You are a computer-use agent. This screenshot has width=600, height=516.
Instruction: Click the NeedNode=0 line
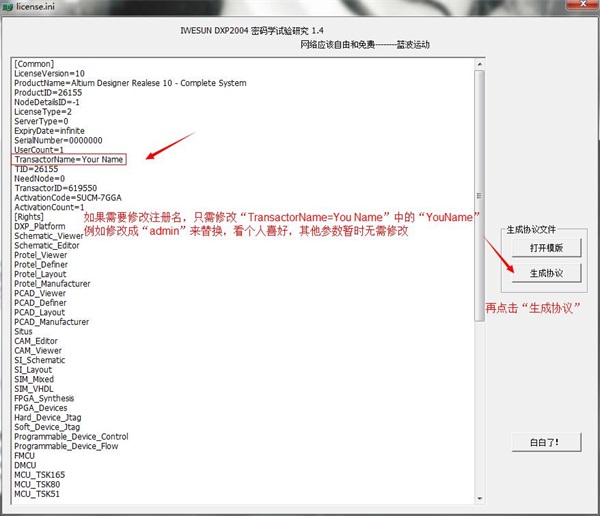(40, 179)
